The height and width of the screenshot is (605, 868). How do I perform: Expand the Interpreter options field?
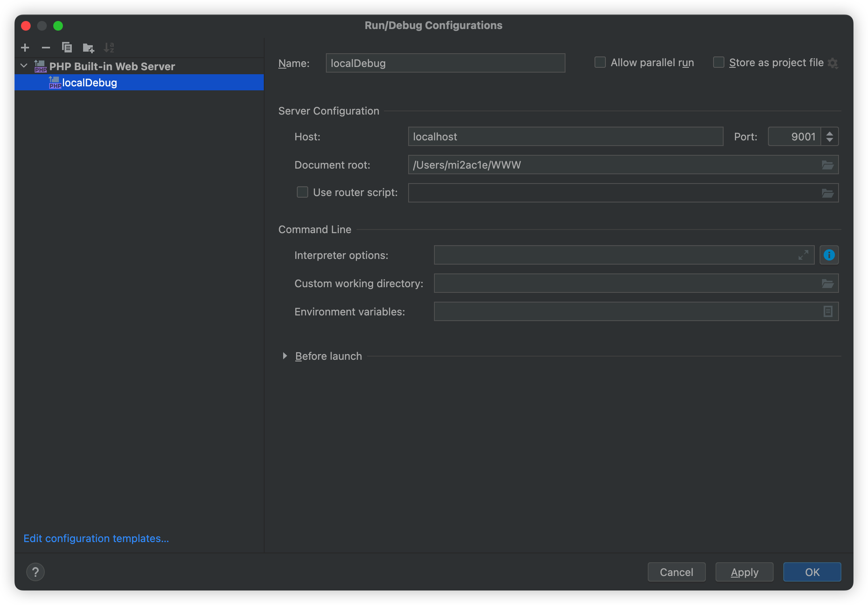coord(803,255)
